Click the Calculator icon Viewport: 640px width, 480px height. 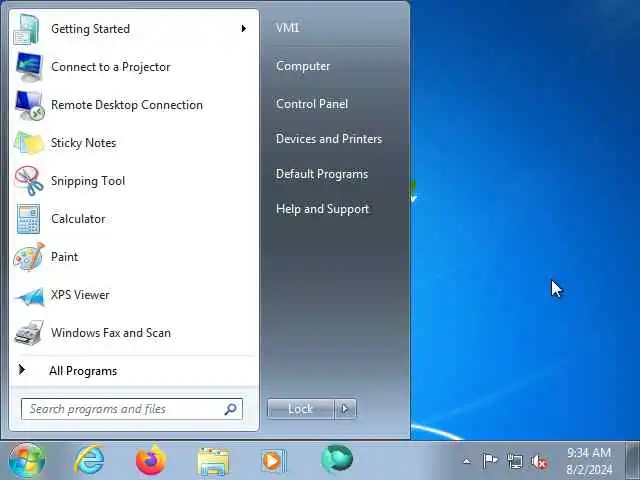29,219
